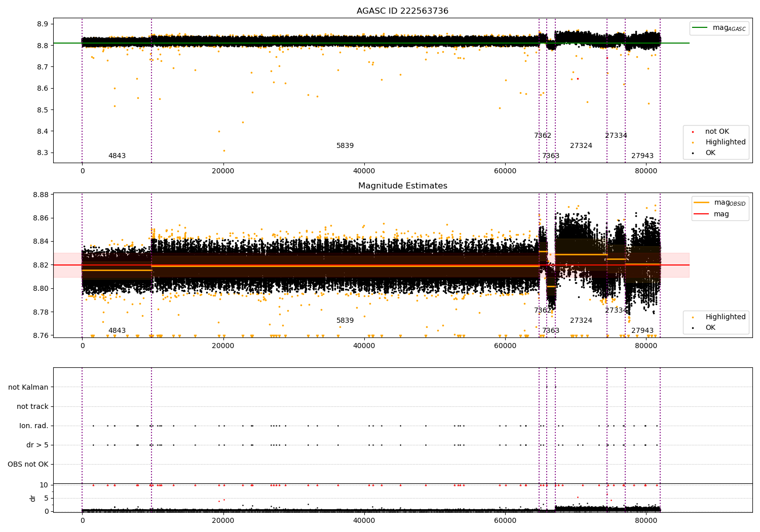
Task: Click OBSID label 5839 in AGASC ID plot
Action: click(345, 146)
